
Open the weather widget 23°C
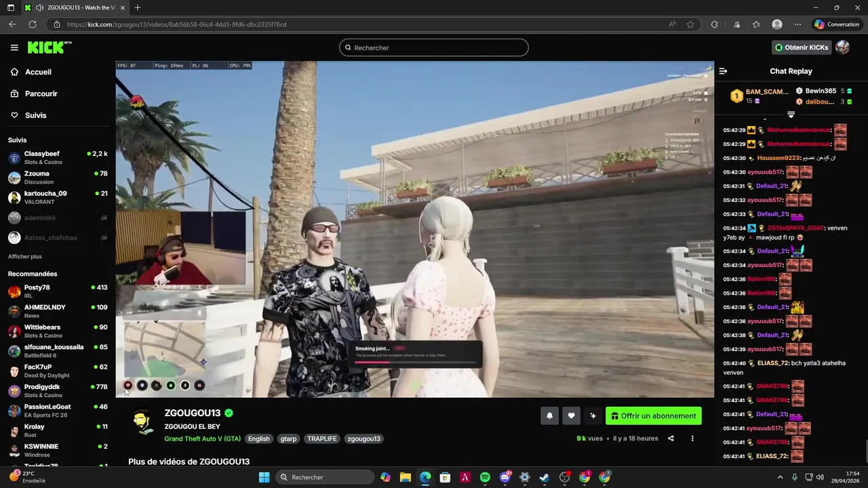27,477
